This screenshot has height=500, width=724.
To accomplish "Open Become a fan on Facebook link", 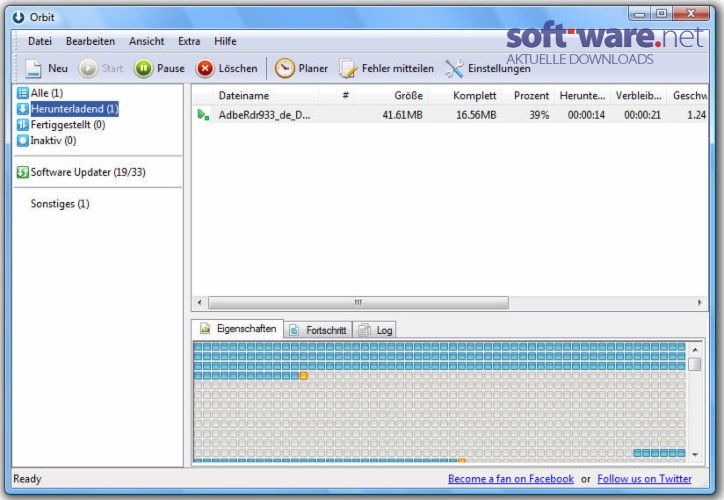I will 511,479.
